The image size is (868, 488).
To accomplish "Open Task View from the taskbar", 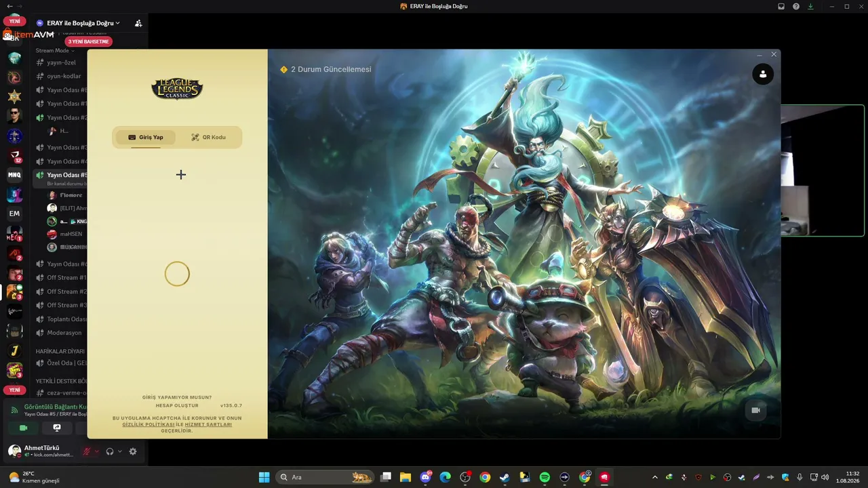I will tap(386, 477).
